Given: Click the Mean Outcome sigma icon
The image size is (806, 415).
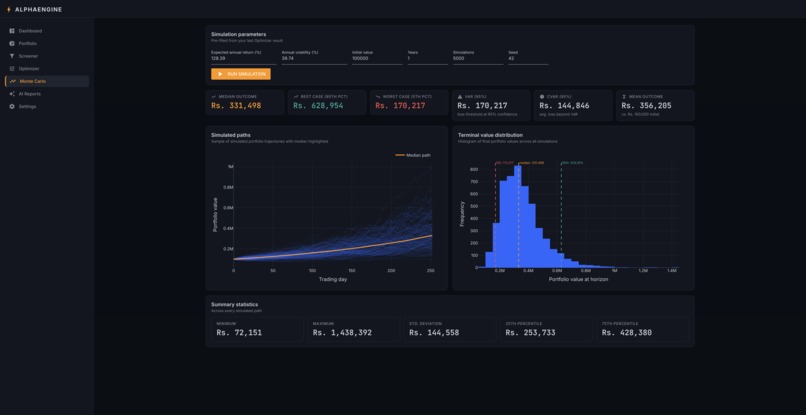Looking at the screenshot, I should 624,97.
